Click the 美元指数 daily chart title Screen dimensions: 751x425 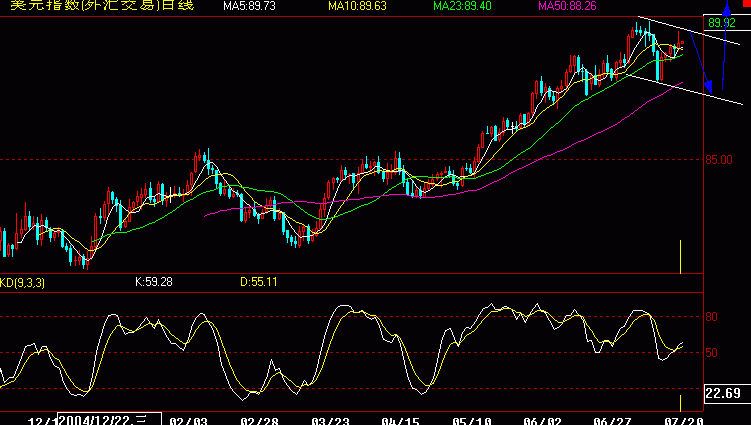click(102, 5)
